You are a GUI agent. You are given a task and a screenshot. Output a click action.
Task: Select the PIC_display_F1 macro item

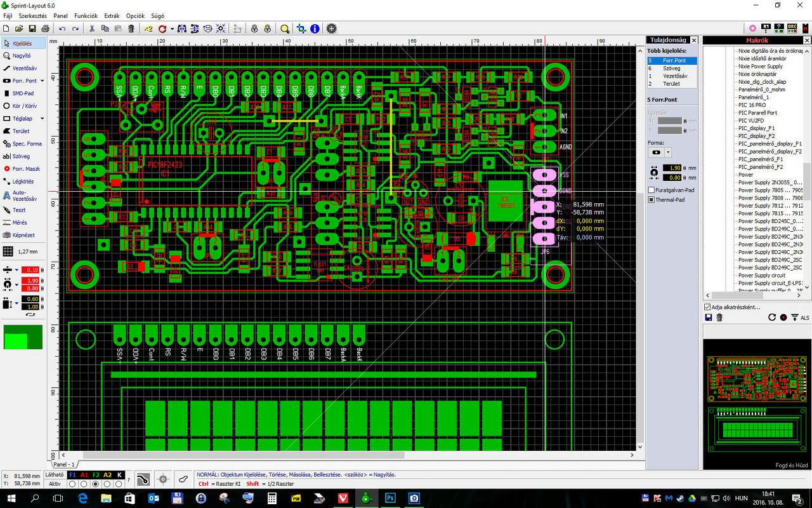(756, 128)
